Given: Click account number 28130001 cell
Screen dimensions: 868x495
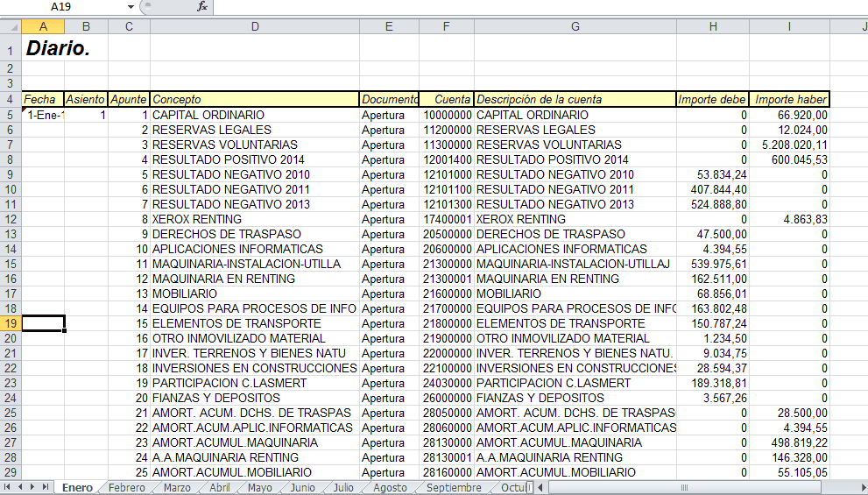Looking at the screenshot, I should click(x=447, y=457).
